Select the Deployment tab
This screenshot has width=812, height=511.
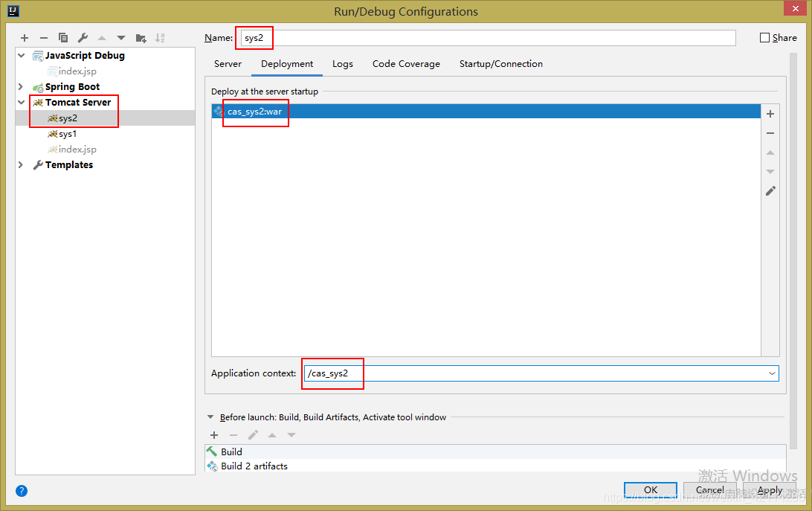287,64
